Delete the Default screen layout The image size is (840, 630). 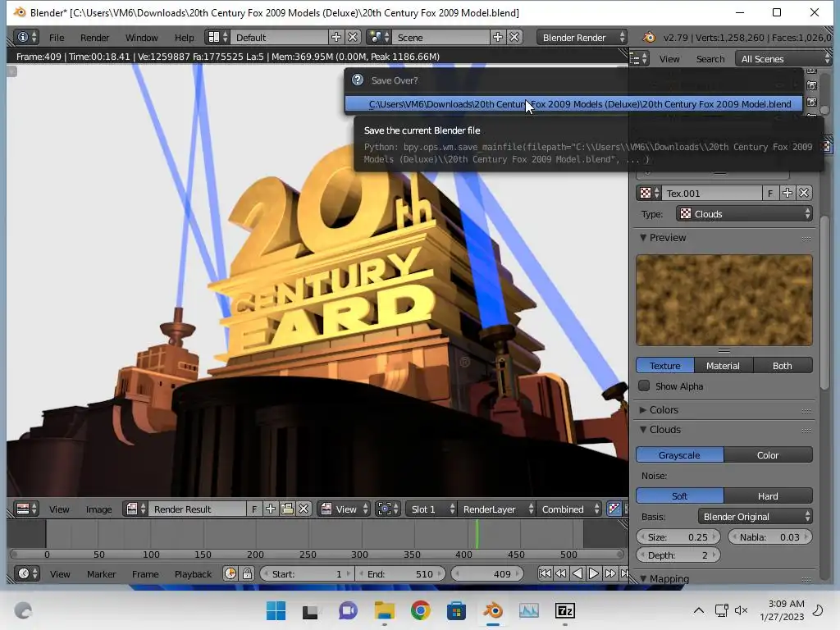[x=353, y=37]
